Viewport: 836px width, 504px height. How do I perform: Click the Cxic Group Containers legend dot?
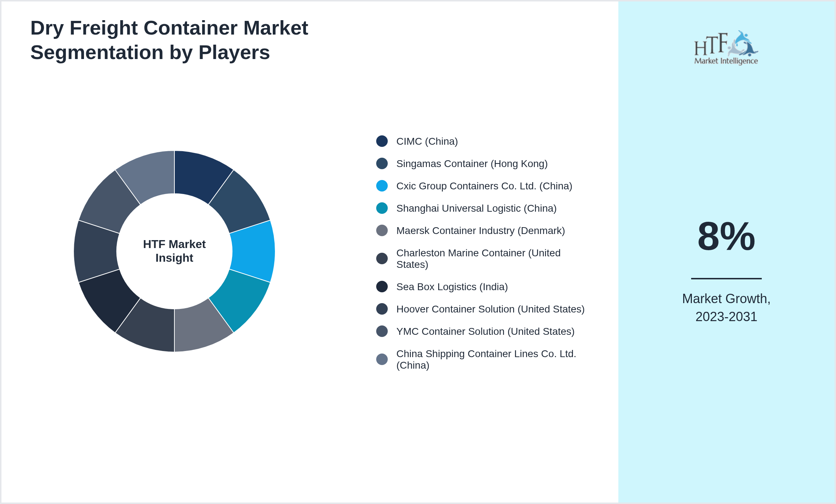coord(382,186)
